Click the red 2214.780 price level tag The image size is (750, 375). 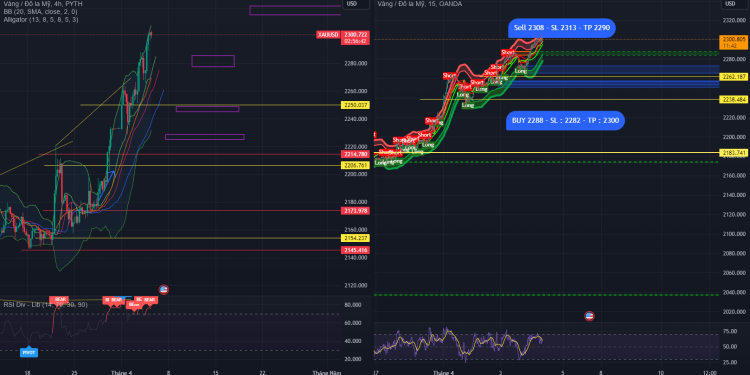coord(355,154)
